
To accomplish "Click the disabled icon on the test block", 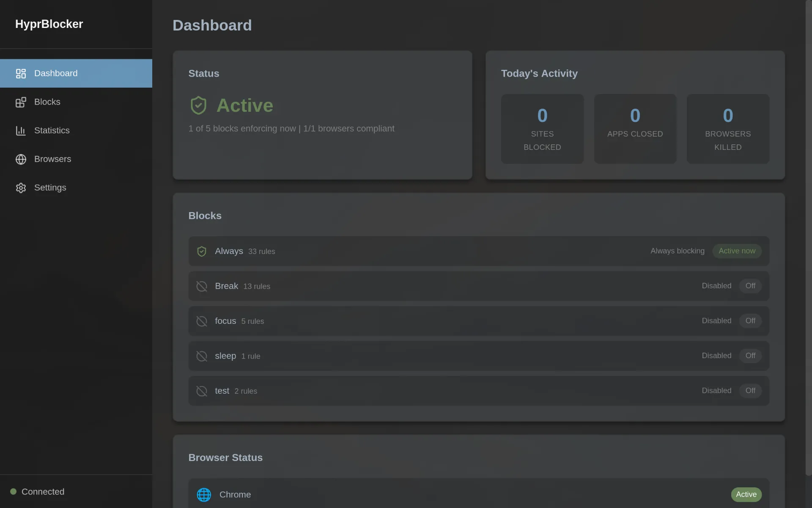I will point(202,391).
